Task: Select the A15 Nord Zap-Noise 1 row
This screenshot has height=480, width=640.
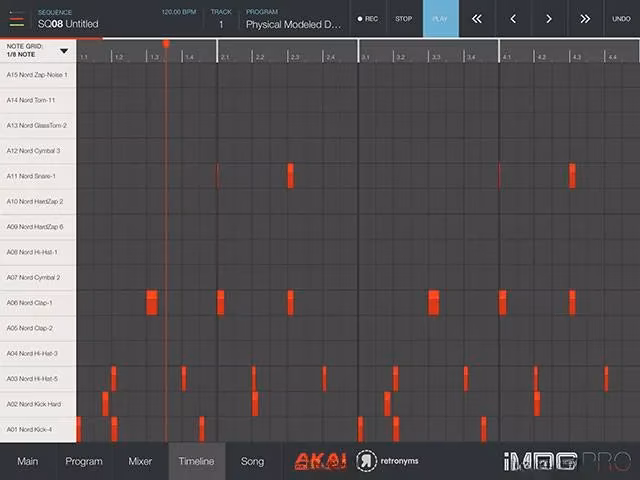Action: pos(38,75)
